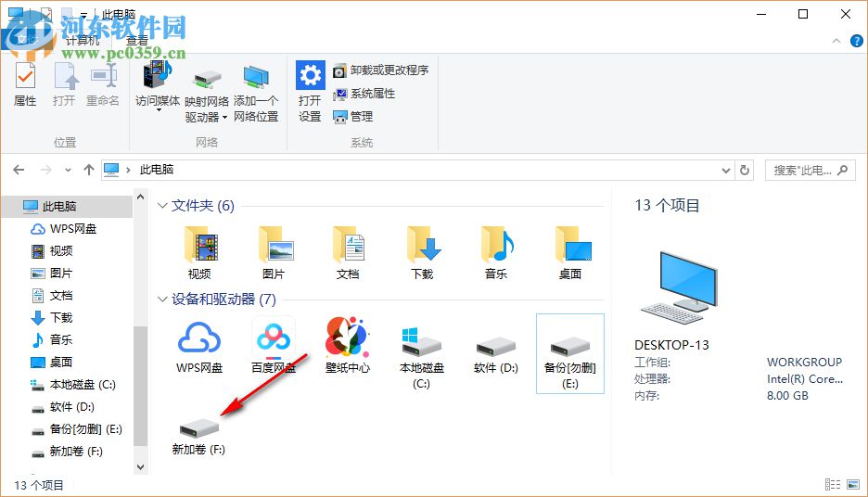Viewport: 868px width, 497px height.
Task: Expand the Map network drive dropdown arrow
Action: [x=224, y=118]
